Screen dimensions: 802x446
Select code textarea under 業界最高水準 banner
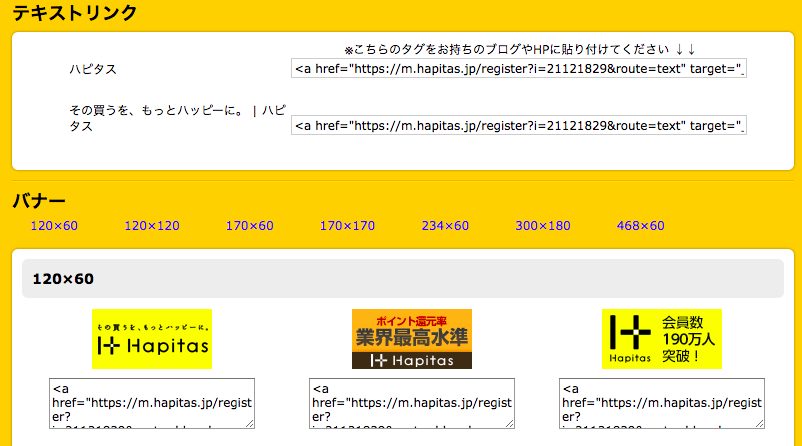point(412,404)
